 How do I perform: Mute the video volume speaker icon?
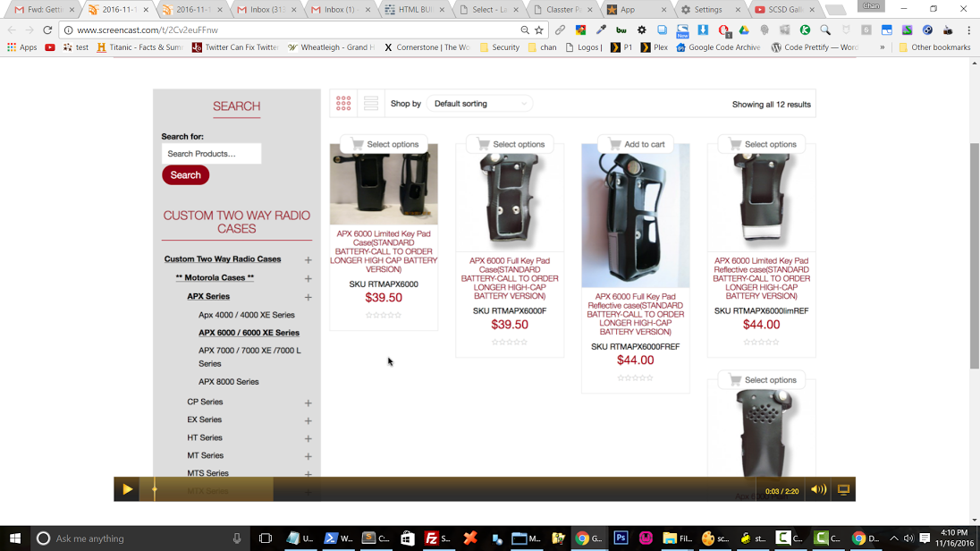817,489
